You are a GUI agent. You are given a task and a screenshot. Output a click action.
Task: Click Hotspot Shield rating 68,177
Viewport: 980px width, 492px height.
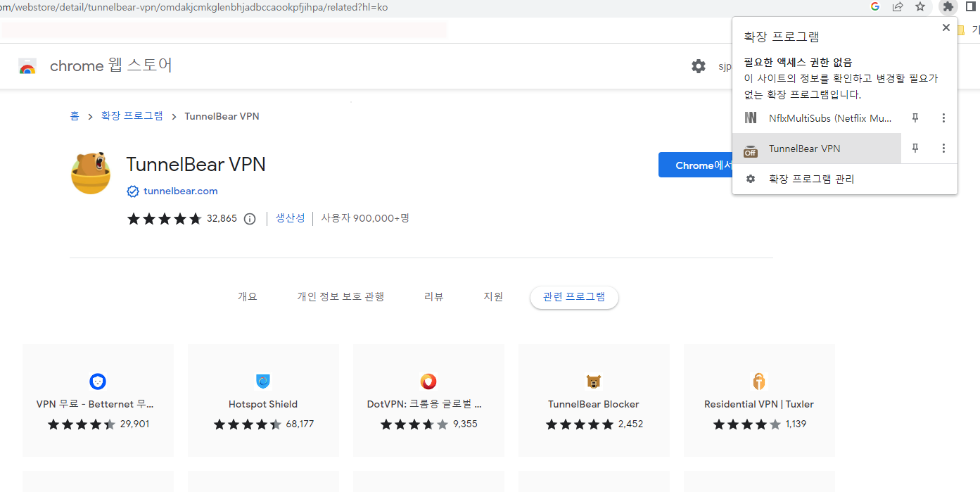click(x=264, y=424)
